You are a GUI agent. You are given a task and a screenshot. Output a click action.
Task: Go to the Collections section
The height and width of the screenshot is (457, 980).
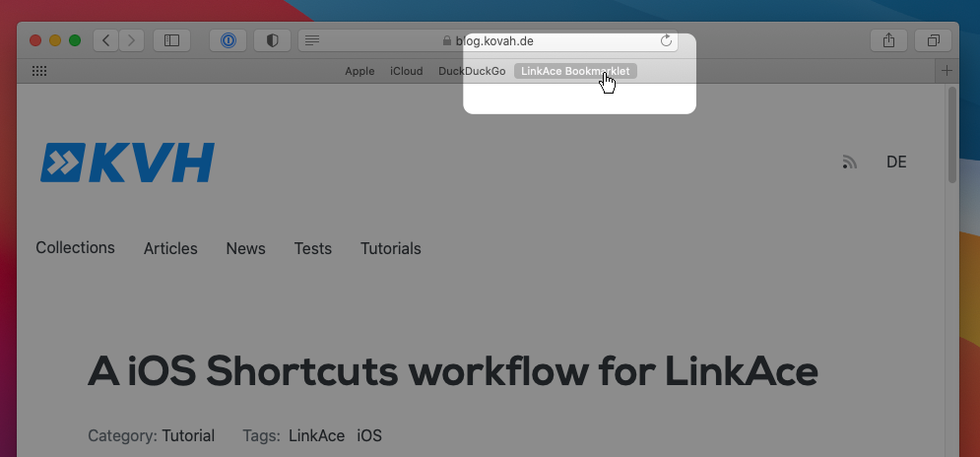[x=75, y=248]
